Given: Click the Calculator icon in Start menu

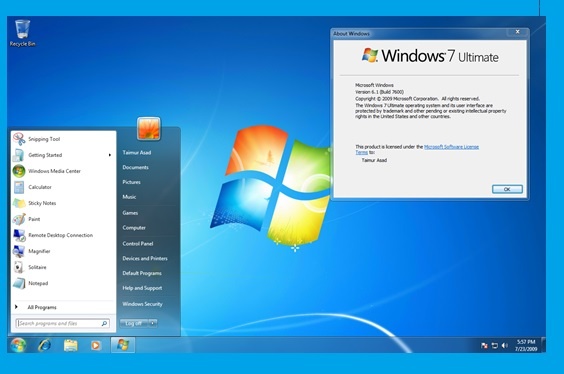Looking at the screenshot, I should click(19, 187).
